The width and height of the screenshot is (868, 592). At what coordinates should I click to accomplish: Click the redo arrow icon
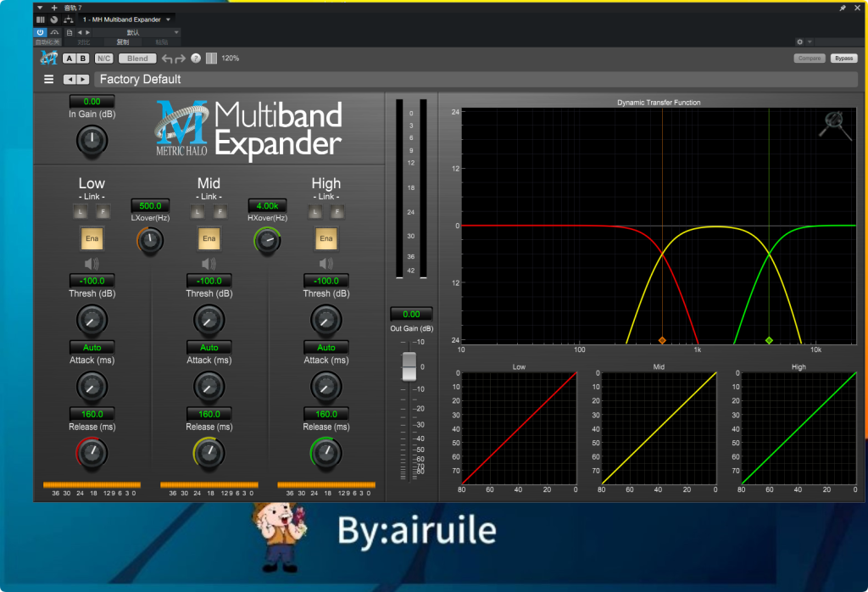pyautogui.click(x=181, y=59)
